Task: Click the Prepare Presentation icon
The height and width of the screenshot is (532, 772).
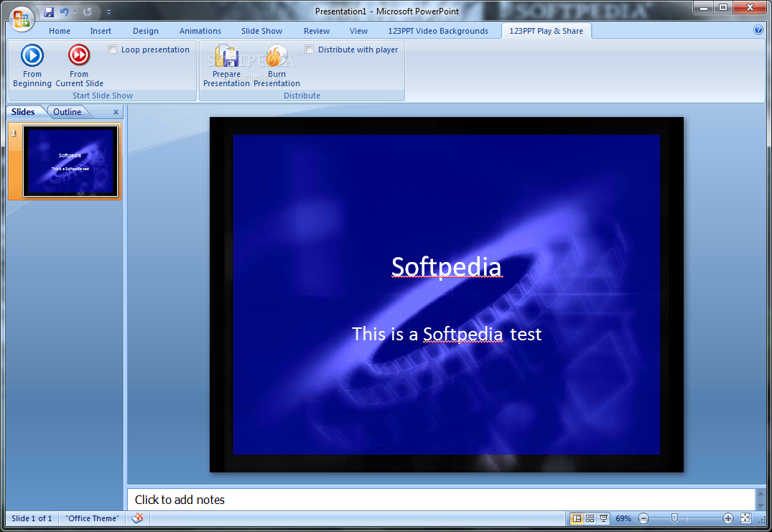Action: click(x=226, y=65)
